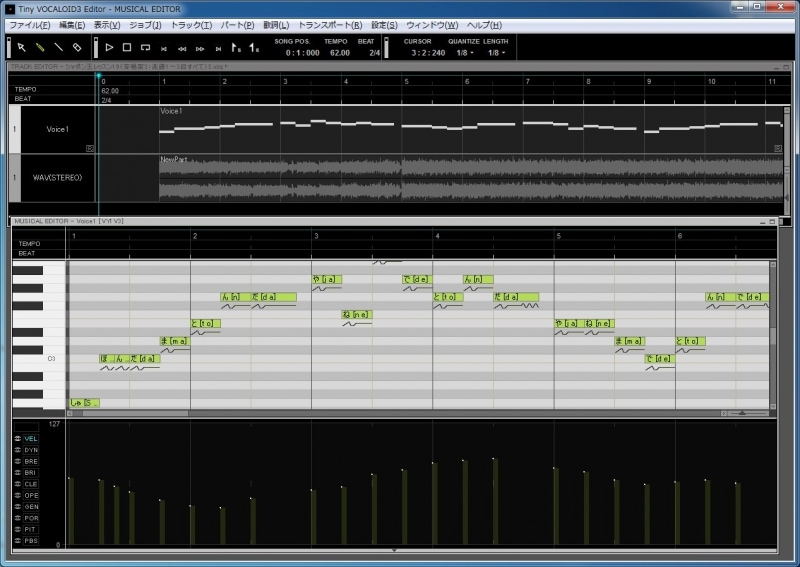800x567 pixels.
Task: Toggle overlay icon beside DYN
Action: [x=17, y=450]
